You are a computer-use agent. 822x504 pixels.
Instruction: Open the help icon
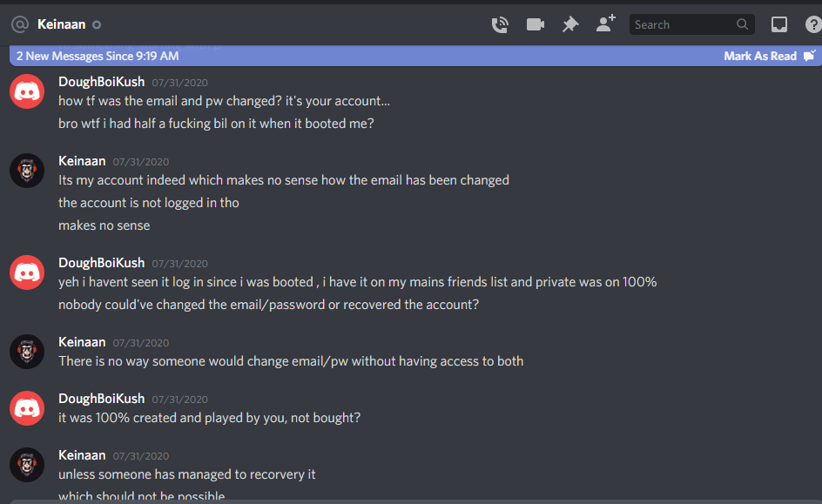(x=813, y=24)
